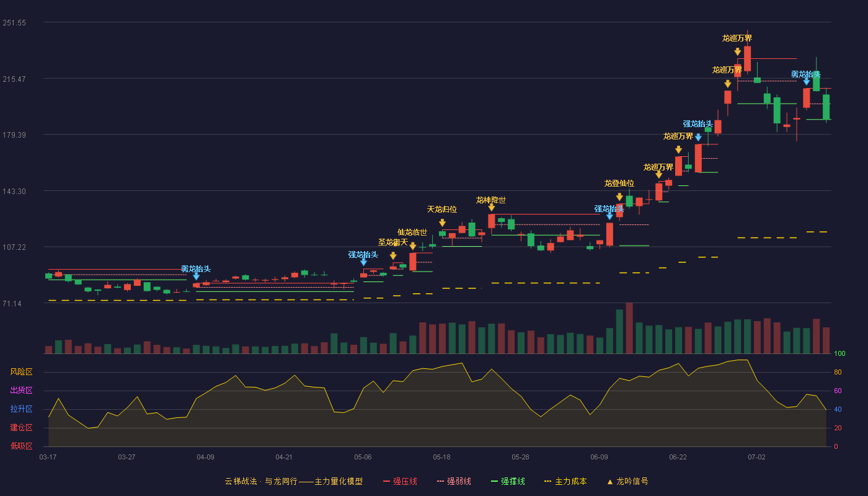
Task: Click the magenta 60 indicator scale value
Action: pos(838,391)
